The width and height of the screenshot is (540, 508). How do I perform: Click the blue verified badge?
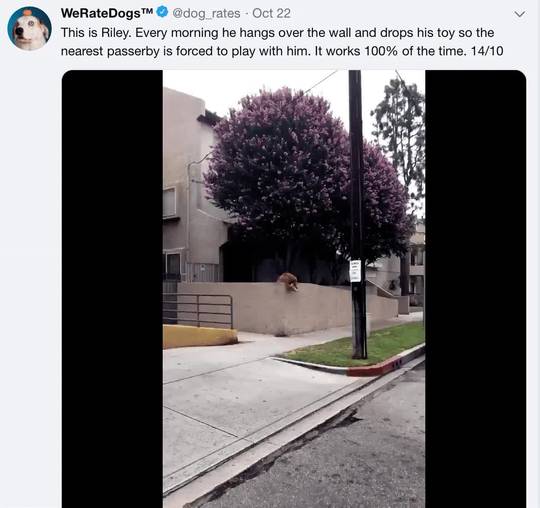(162, 12)
